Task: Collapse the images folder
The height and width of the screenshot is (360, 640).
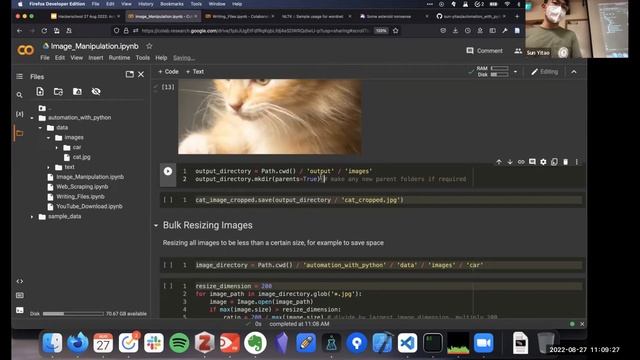Action: 48,138
